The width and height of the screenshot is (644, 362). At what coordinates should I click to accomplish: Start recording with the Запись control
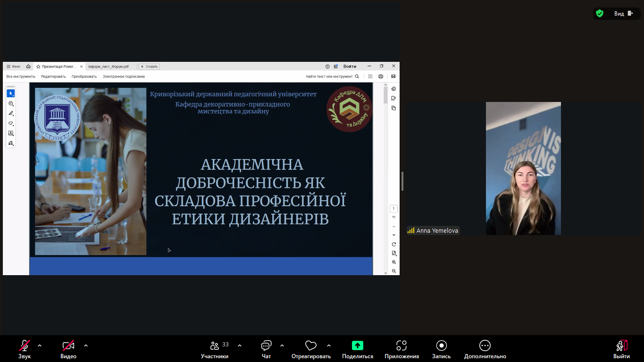(x=442, y=348)
